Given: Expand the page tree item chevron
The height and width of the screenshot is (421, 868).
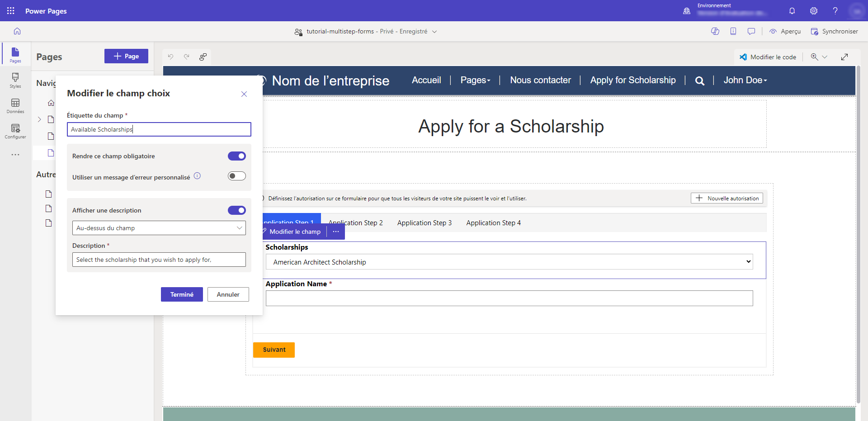Looking at the screenshot, I should point(39,119).
